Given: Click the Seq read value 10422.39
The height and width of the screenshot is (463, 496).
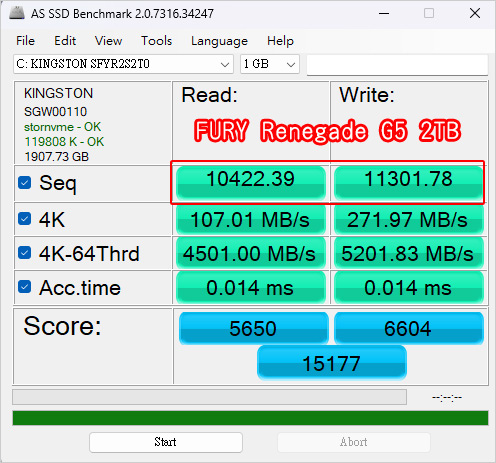Looking at the screenshot, I should pos(251,183).
